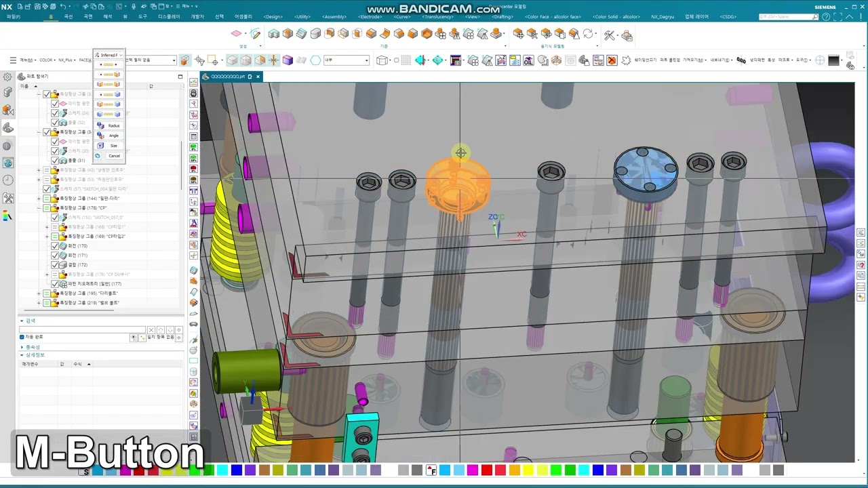This screenshot has height=488, width=868.
Task: Expand feature group (195) 다리볼트
Action: (39, 293)
